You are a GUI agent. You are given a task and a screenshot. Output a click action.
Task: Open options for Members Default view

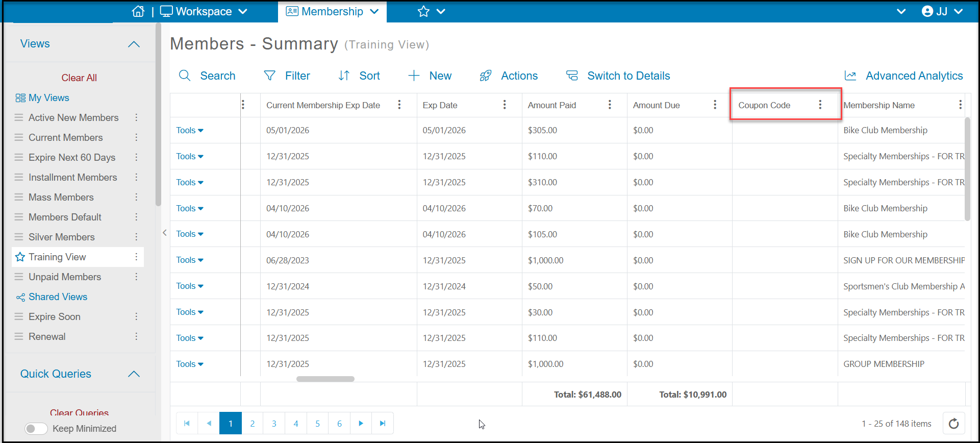[136, 217]
